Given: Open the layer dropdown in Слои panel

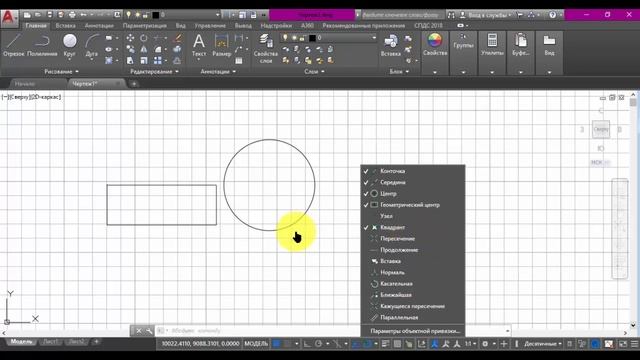Looking at the screenshot, I should [374, 38].
